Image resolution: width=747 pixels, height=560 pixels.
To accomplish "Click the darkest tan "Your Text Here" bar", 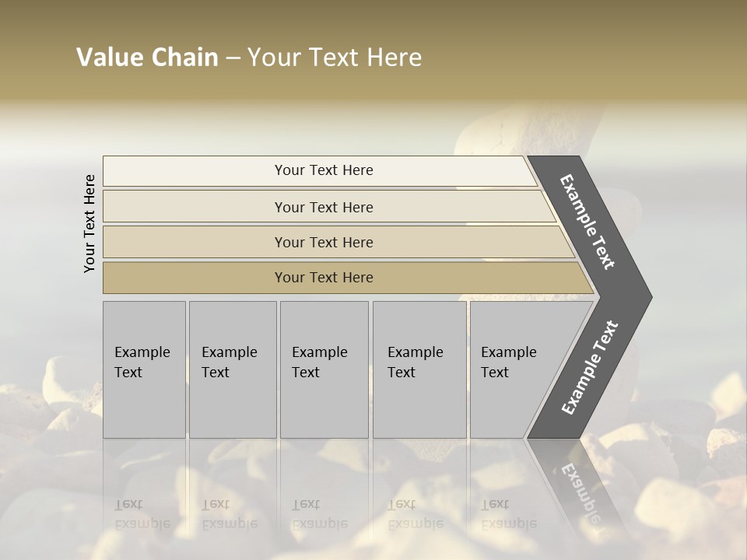I will click(x=324, y=278).
